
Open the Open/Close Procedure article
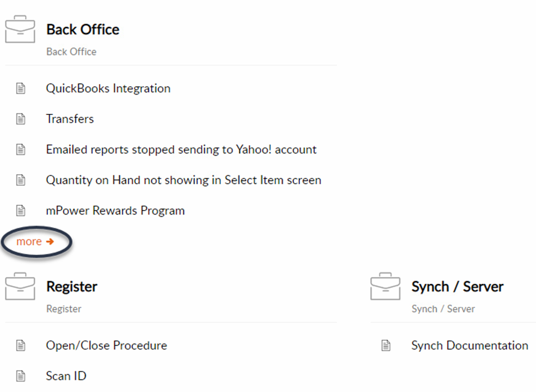coord(107,345)
